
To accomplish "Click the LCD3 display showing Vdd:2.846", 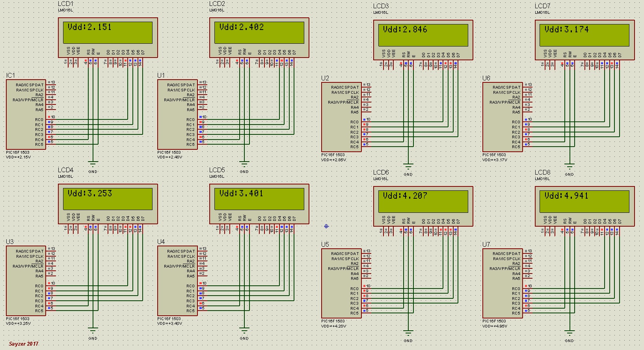I will pos(423,35).
